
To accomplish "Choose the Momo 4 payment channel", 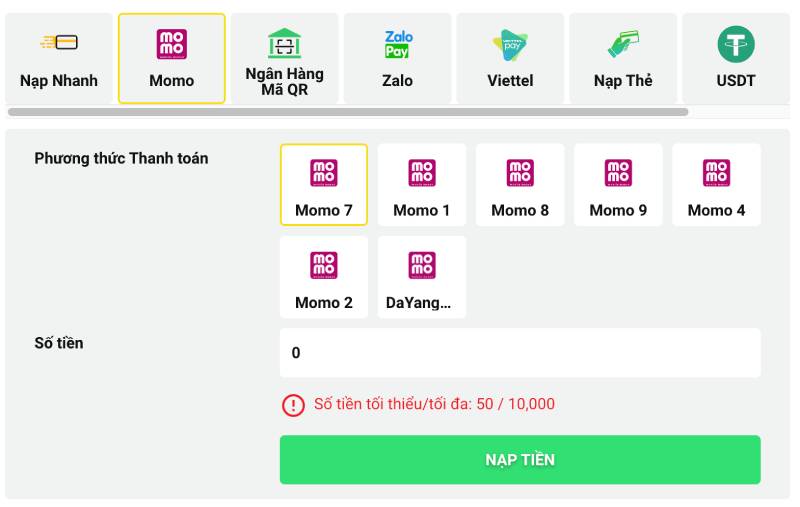I will click(x=716, y=185).
